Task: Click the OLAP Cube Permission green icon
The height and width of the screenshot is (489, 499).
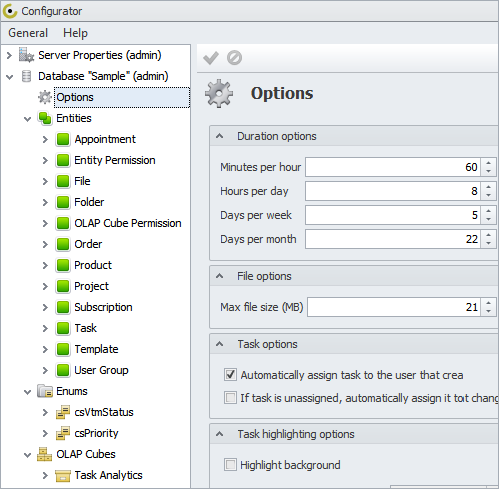Action: point(63,223)
